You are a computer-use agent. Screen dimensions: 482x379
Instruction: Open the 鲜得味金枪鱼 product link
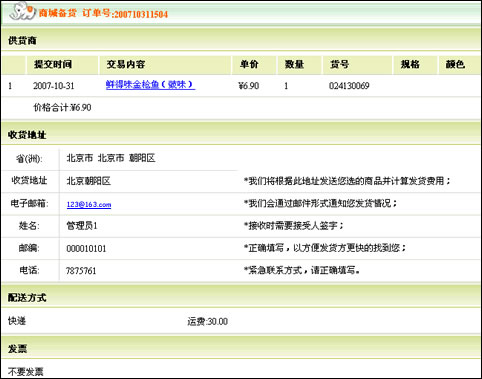150,85
